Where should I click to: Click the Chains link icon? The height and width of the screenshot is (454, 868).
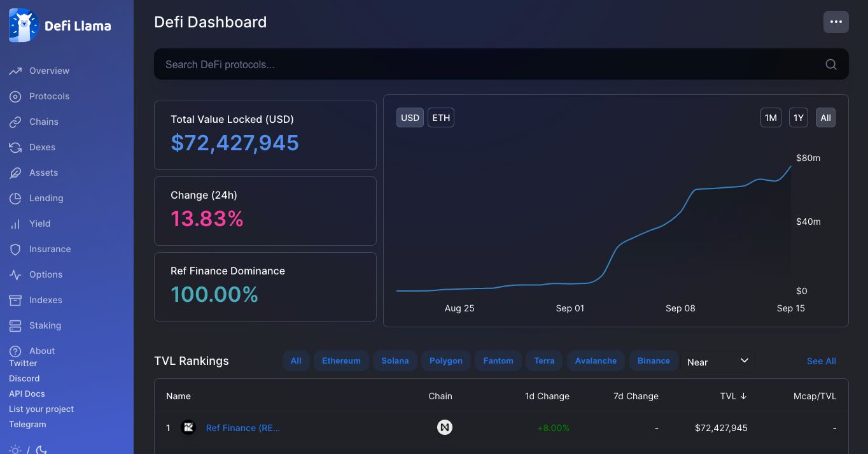(15, 122)
